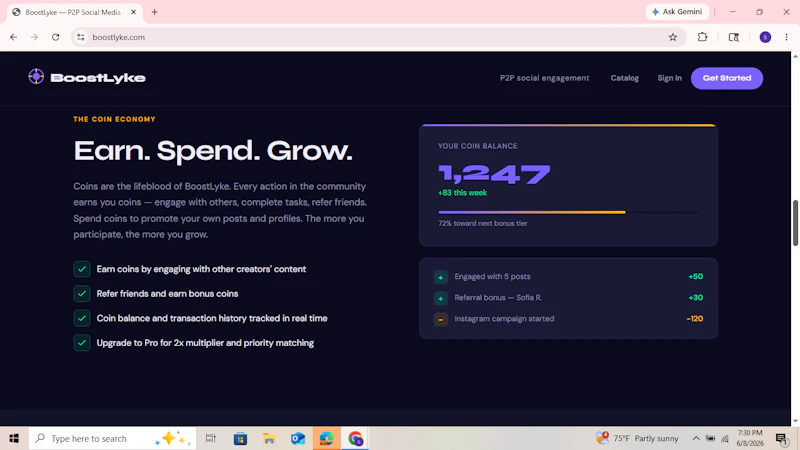Open a new browser tab
This screenshot has height=450, width=800.
click(x=155, y=12)
